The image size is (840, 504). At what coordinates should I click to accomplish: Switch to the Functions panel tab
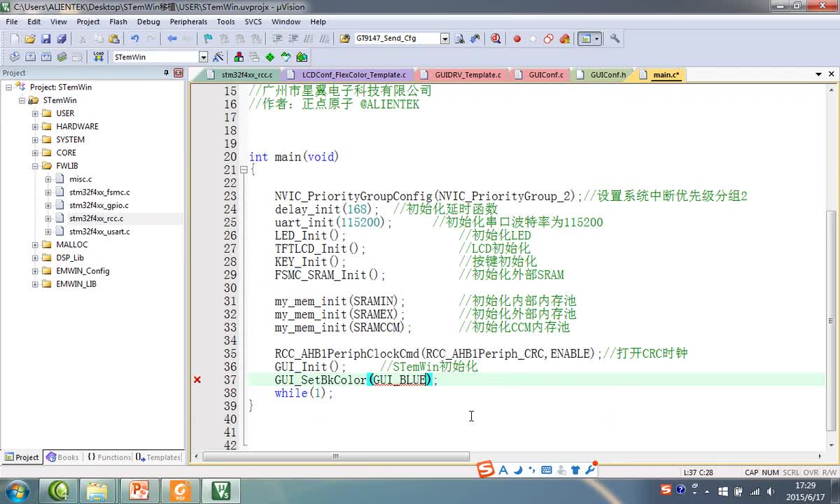(108, 457)
